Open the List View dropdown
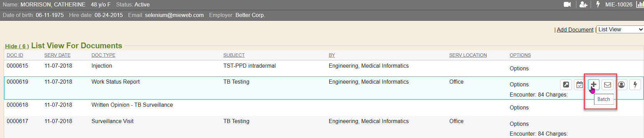 click(620, 30)
